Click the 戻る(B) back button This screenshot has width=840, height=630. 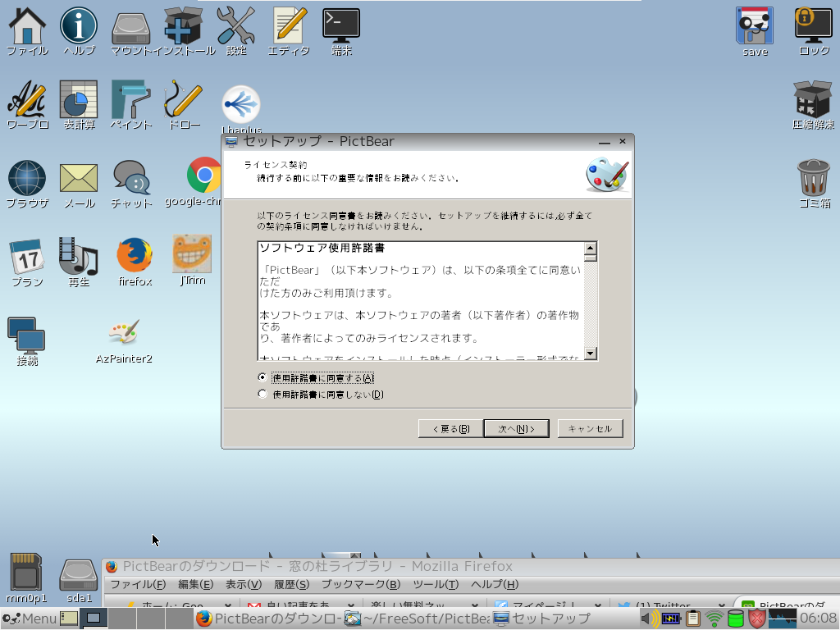pos(450,428)
